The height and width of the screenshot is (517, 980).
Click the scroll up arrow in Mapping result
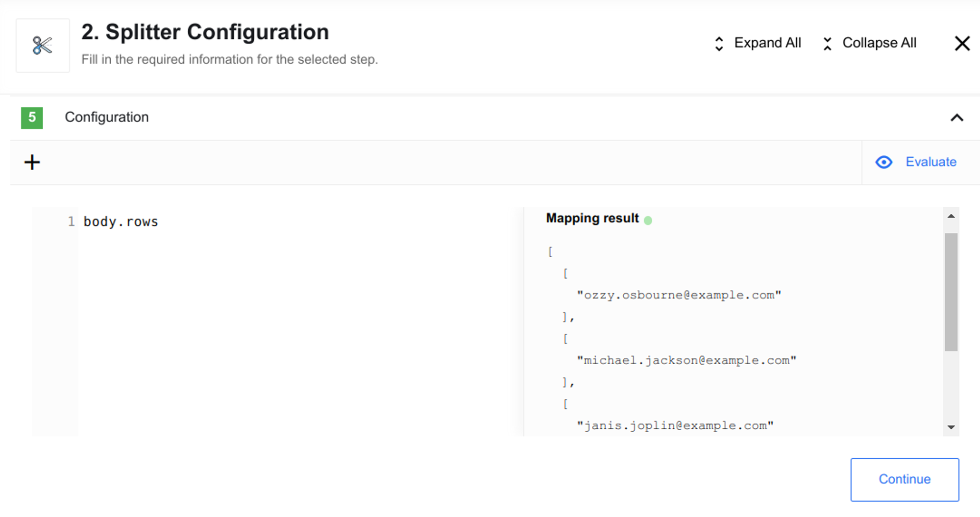coord(951,216)
